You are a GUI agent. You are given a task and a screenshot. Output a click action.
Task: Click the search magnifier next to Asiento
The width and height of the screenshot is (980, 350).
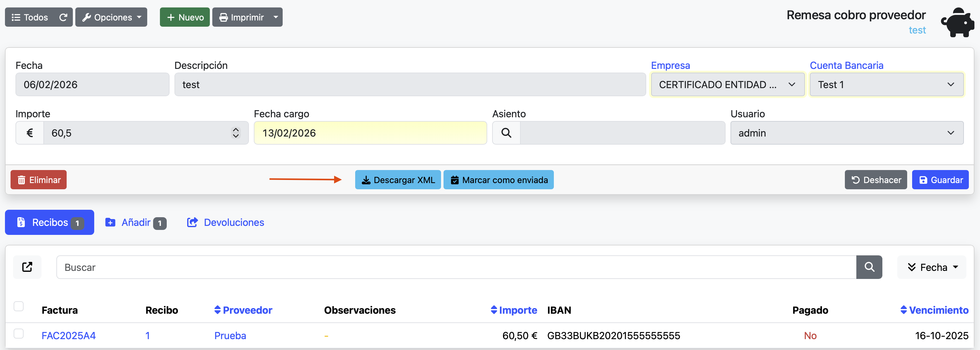point(506,132)
